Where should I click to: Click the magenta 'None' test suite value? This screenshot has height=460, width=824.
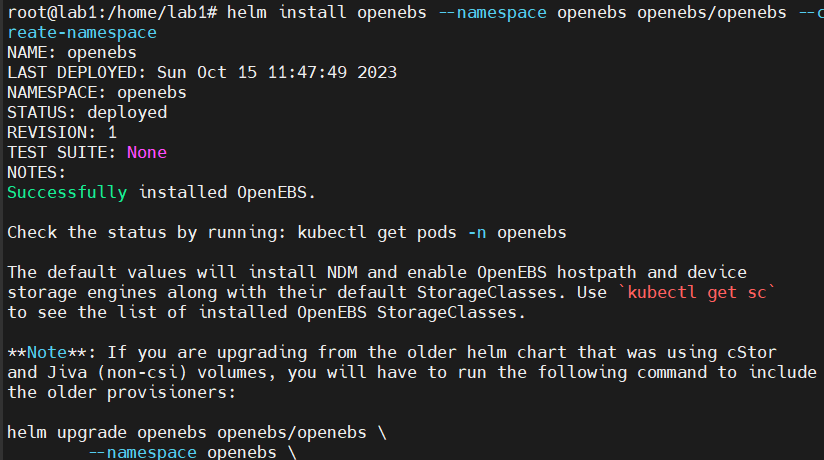(x=146, y=152)
